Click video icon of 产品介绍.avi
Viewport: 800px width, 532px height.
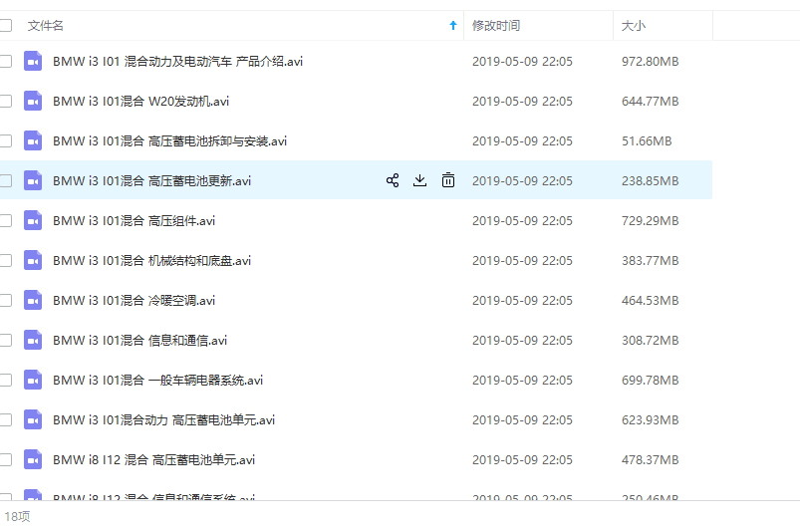pos(33,61)
